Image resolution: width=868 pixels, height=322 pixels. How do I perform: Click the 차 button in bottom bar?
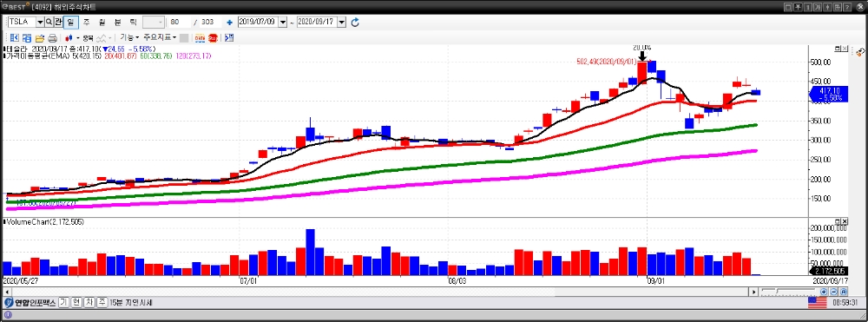(89, 303)
